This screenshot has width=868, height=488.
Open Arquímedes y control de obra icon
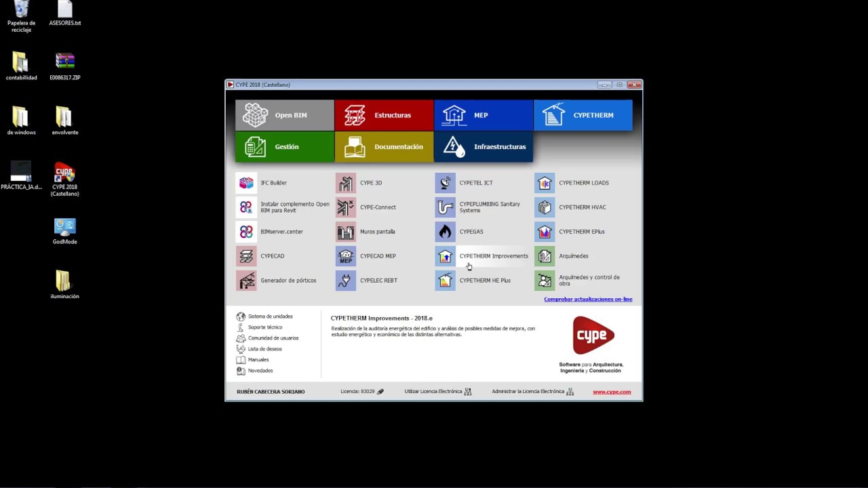[545, 281]
